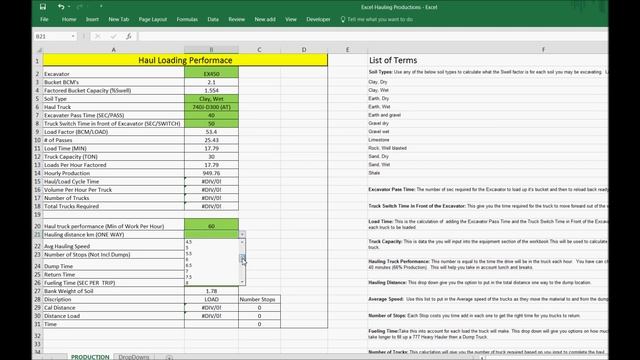Select column A header

(x=113, y=49)
